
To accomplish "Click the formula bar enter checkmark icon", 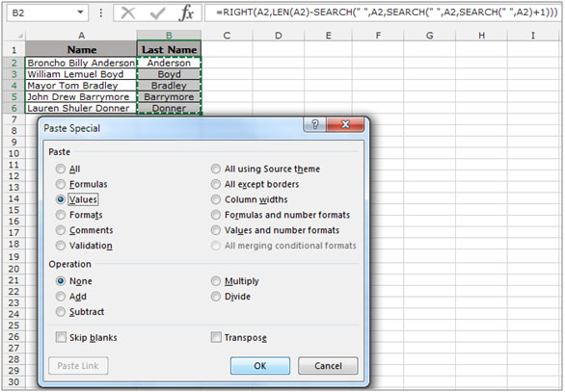I will (x=157, y=13).
